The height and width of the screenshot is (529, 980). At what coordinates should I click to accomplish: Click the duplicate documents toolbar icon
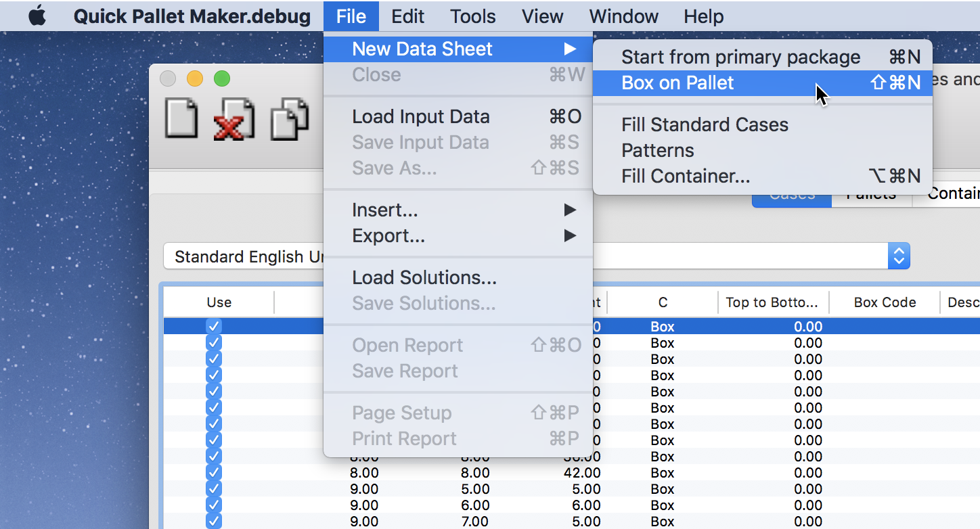(x=290, y=120)
